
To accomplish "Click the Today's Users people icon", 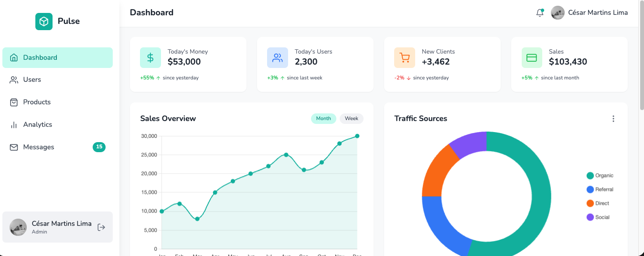I will [x=278, y=58].
